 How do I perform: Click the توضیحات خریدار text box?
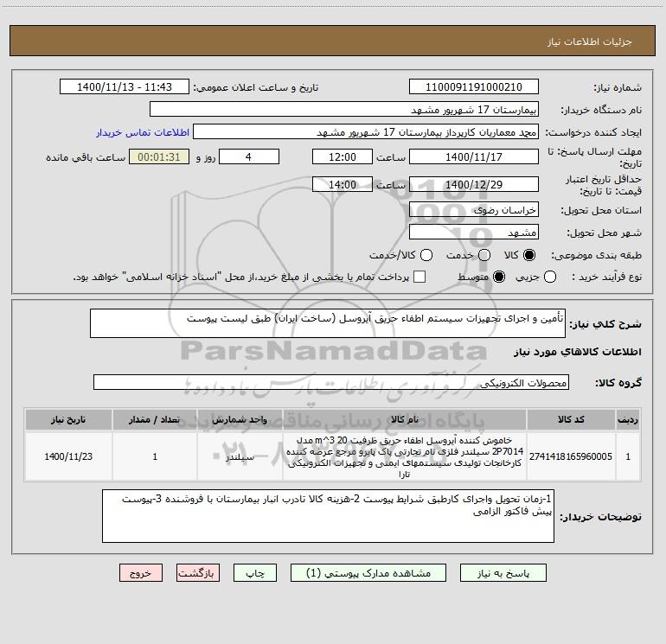[328, 516]
